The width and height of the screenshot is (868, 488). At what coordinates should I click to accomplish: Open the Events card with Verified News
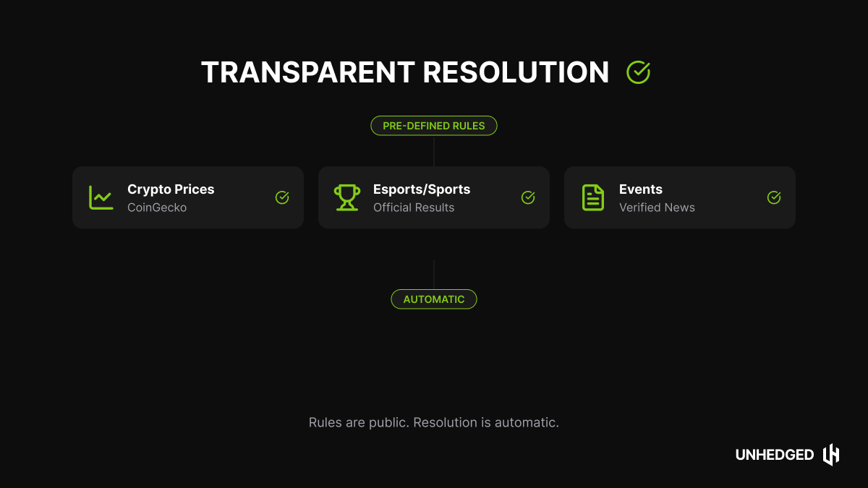pyautogui.click(x=680, y=197)
